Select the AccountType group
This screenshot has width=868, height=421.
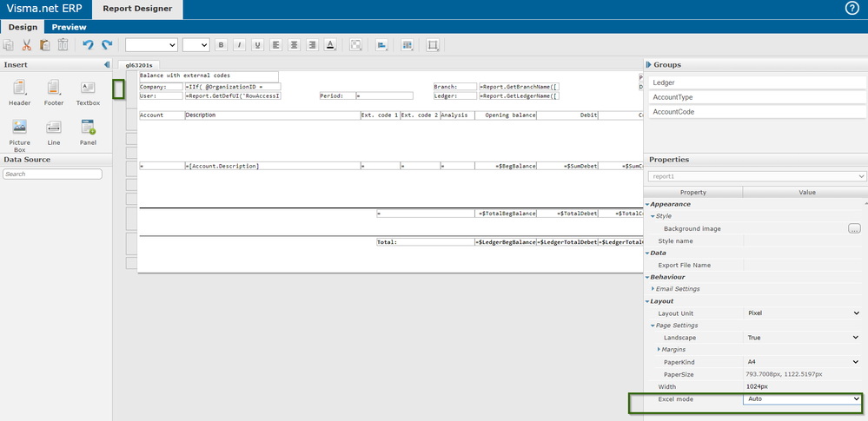(758, 97)
